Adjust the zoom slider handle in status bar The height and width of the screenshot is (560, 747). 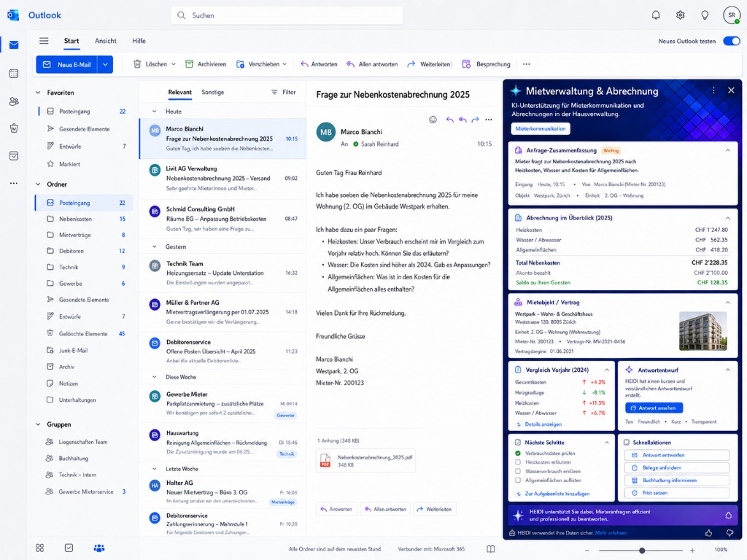(642, 550)
